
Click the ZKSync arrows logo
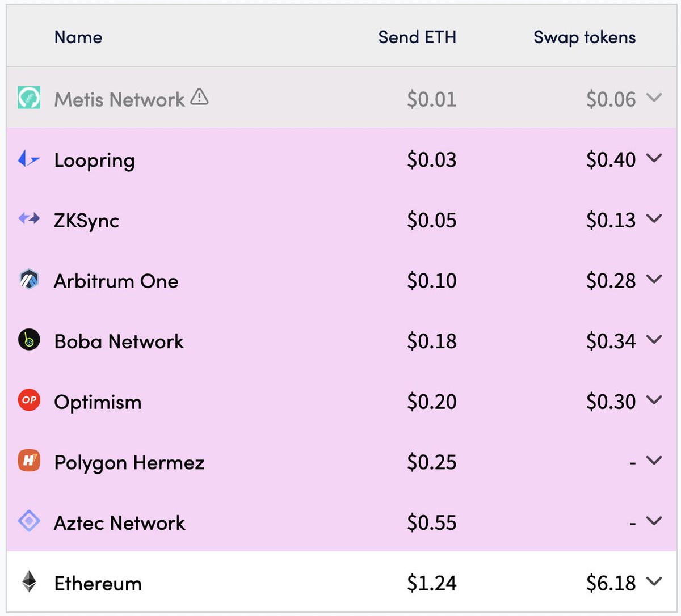[29, 218]
